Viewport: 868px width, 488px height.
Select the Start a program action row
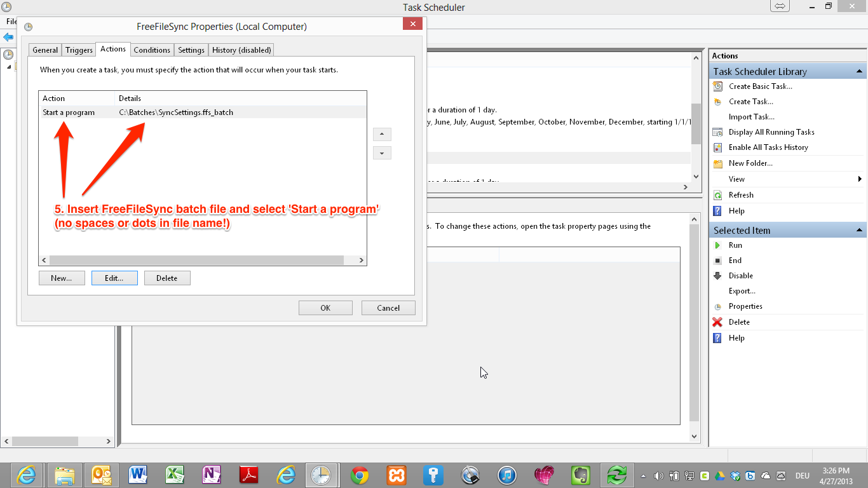click(69, 112)
